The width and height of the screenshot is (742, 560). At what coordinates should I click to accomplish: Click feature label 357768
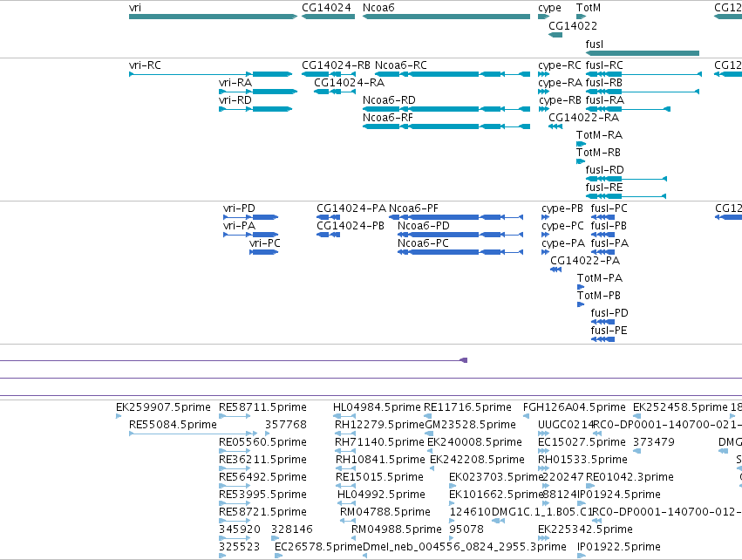pyautogui.click(x=286, y=425)
